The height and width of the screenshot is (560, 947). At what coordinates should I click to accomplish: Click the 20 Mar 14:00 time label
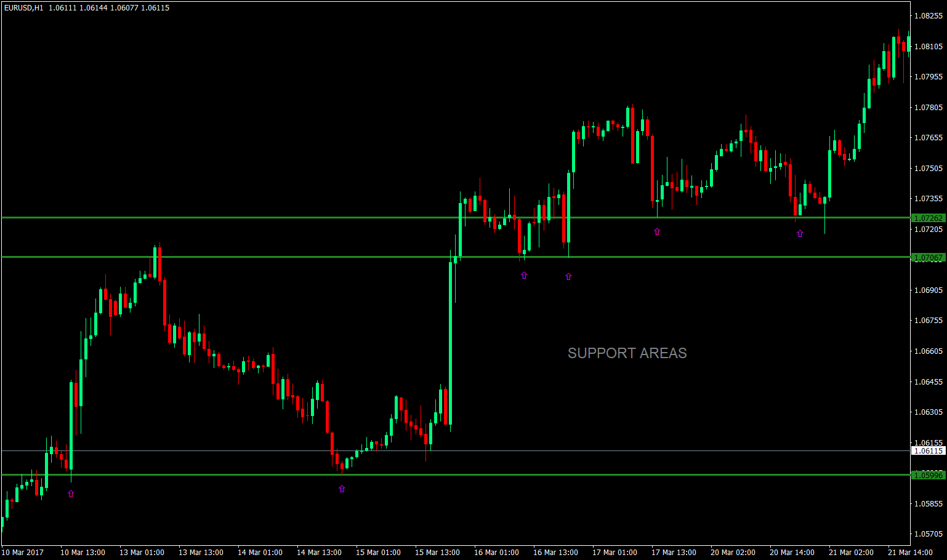tap(792, 552)
